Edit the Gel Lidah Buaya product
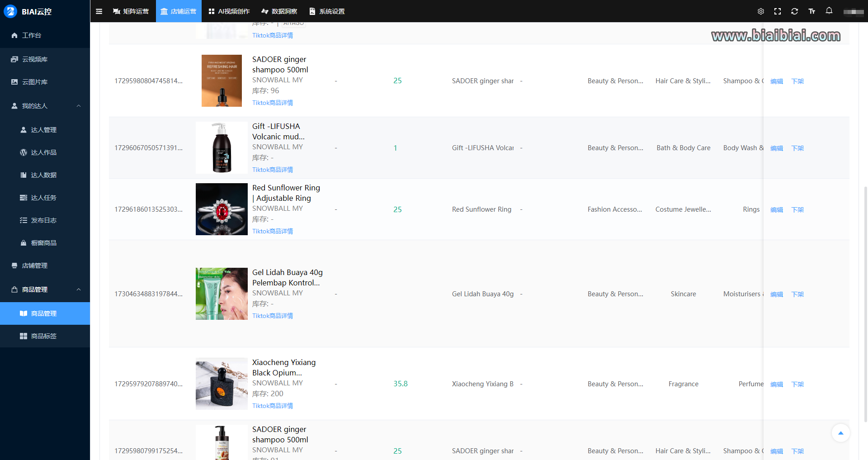Screen dimensions: 868x460 pyautogui.click(x=777, y=294)
